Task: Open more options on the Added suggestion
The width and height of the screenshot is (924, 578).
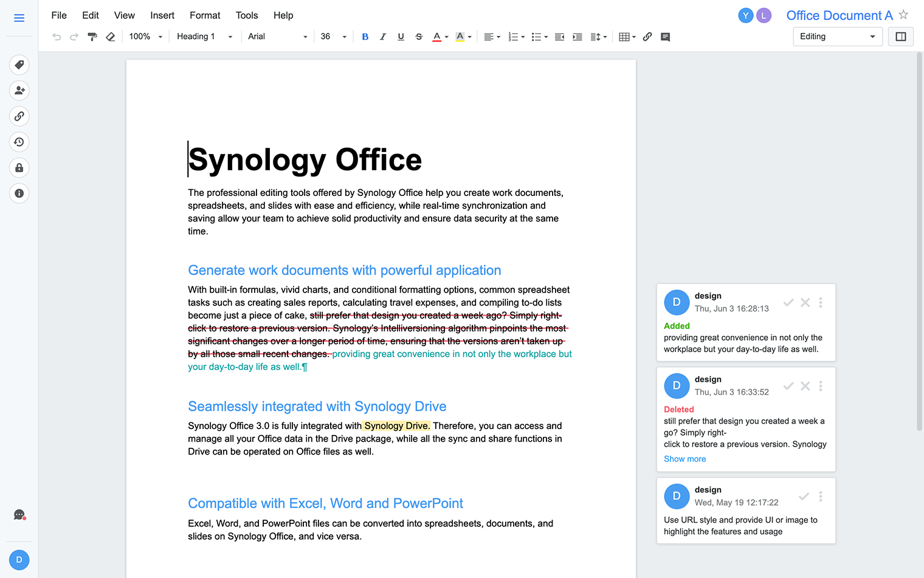Action: tap(821, 302)
